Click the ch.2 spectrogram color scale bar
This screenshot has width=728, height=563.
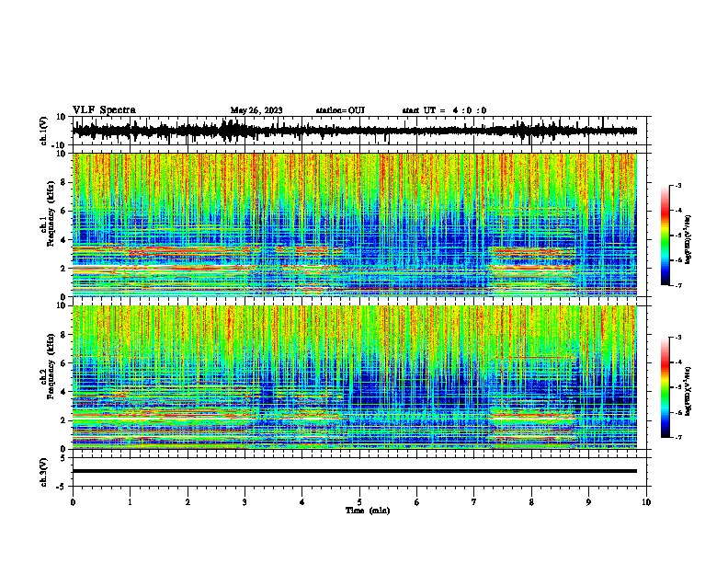click(x=665, y=387)
